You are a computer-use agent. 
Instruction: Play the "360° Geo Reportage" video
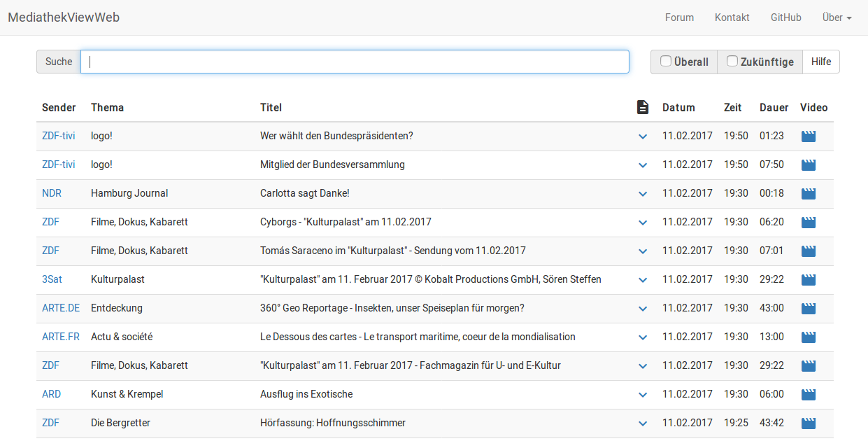click(x=808, y=308)
